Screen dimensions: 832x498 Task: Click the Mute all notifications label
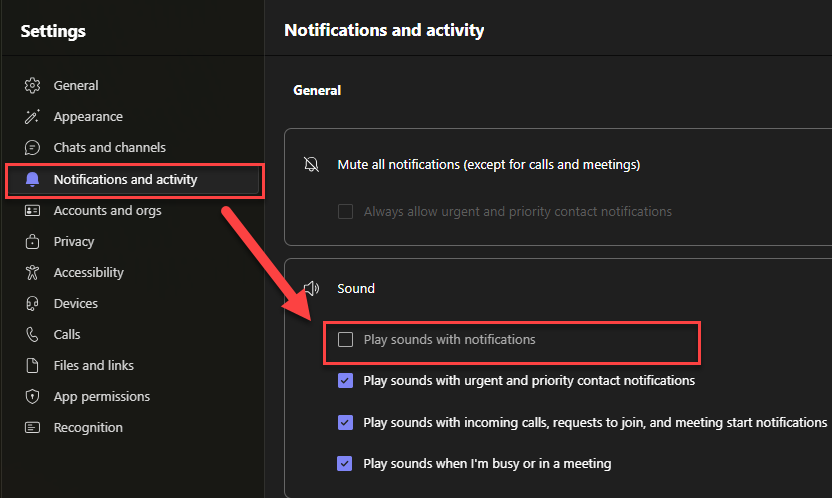tap(488, 164)
